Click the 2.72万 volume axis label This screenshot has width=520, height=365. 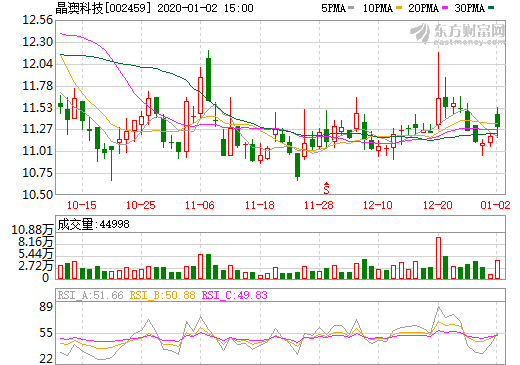pos(35,266)
